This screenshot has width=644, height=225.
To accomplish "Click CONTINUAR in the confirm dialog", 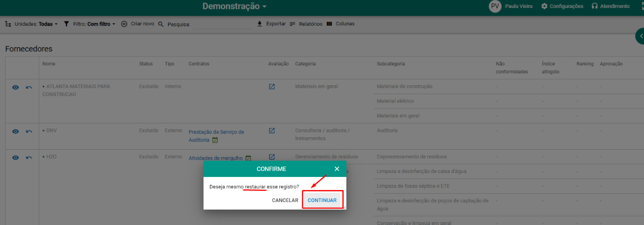I will [x=322, y=200].
